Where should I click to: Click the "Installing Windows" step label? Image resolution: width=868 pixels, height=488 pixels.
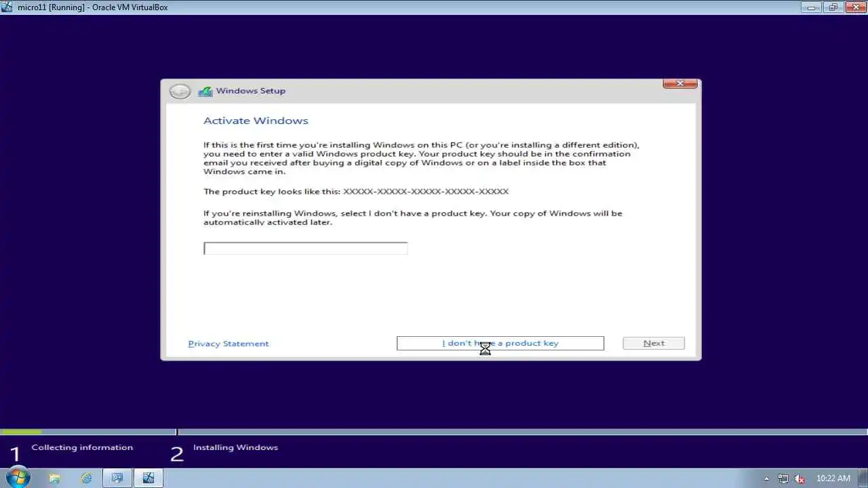click(235, 447)
